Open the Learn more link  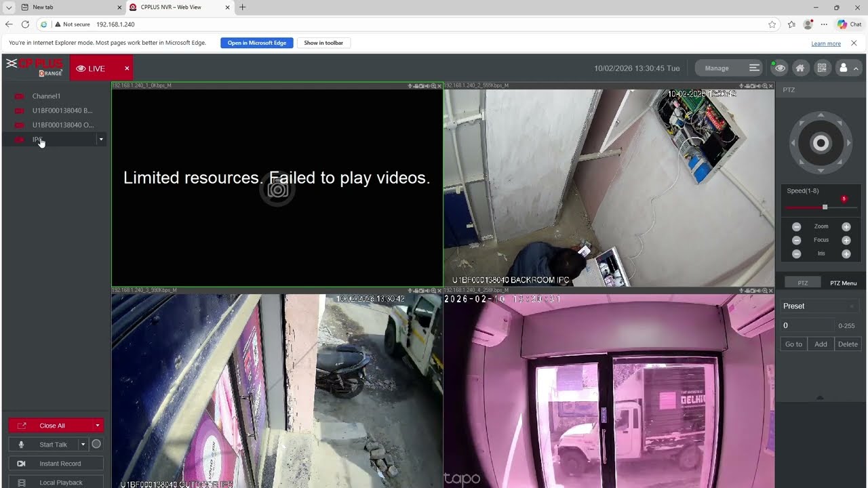click(x=826, y=43)
